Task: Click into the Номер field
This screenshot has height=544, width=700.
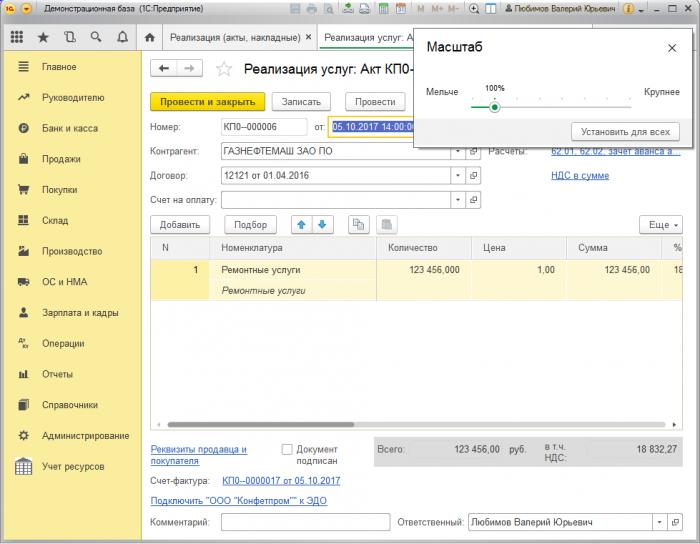Action: (264, 127)
